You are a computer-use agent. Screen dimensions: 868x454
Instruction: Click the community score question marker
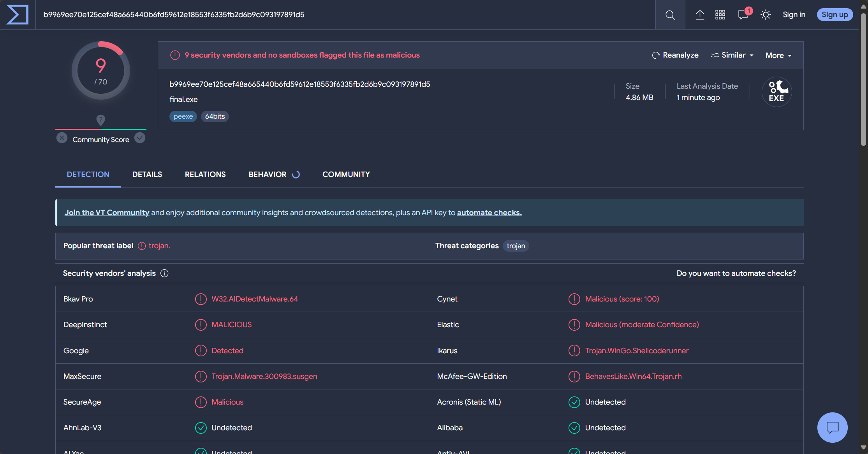click(x=100, y=120)
